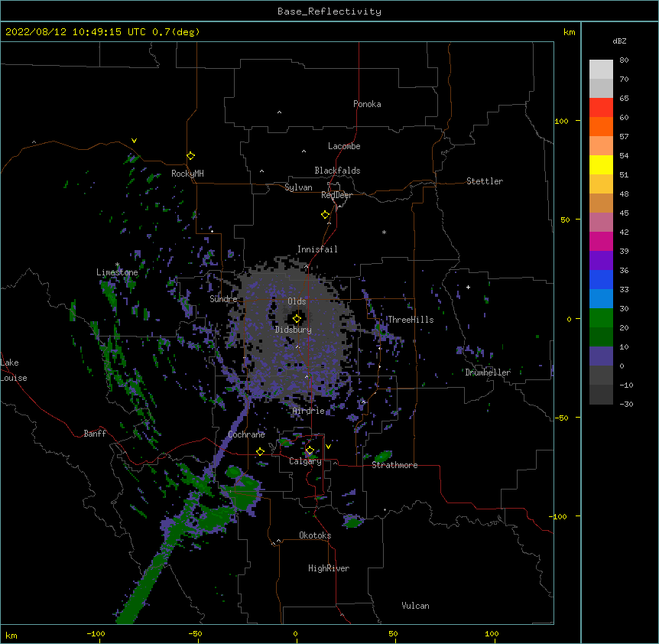Select the Sylvan label
This screenshot has width=659, height=644.
point(298,187)
